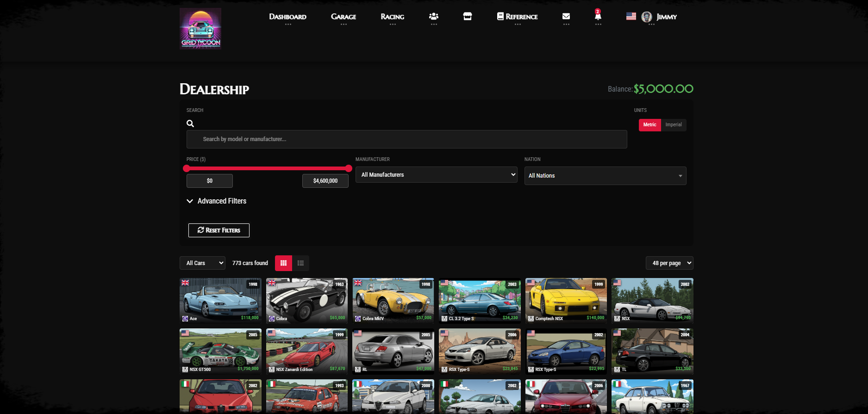Open the store shop icon
This screenshot has height=414, width=868.
point(467,17)
